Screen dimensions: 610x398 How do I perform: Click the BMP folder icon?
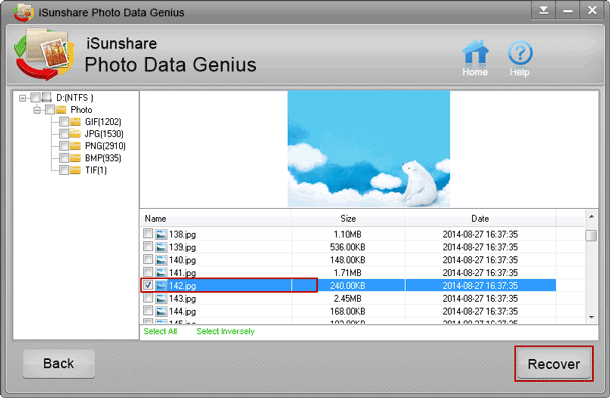point(75,158)
